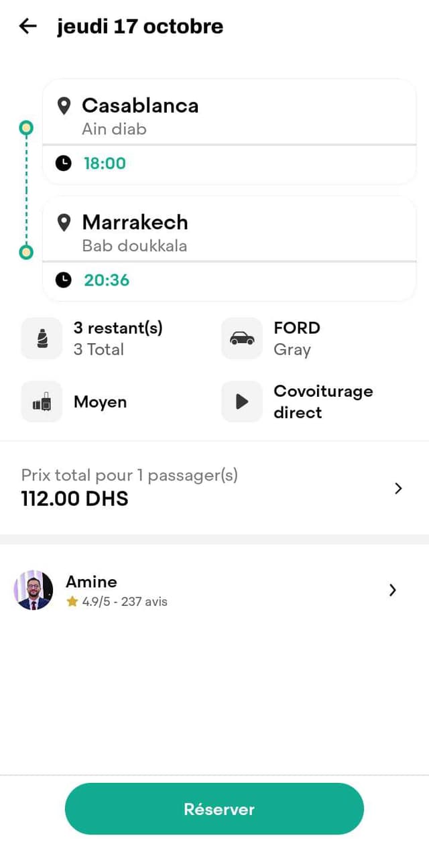The height and width of the screenshot is (868, 429).
Task: Expand the price details chevron
Action: (398, 488)
